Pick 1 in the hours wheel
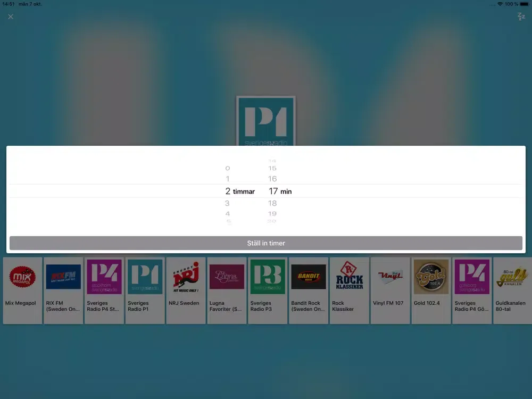Screen dimensions: 532x399 (x=228, y=179)
